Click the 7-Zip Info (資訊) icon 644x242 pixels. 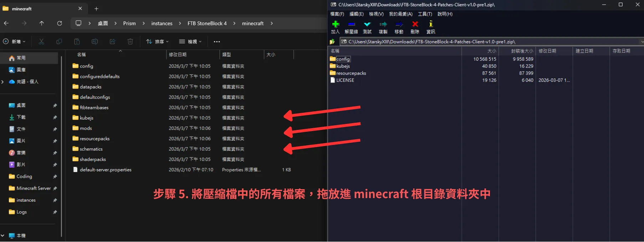coord(431,25)
